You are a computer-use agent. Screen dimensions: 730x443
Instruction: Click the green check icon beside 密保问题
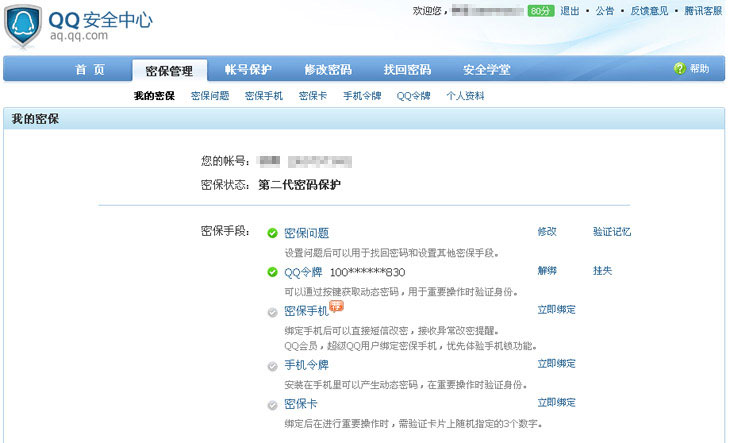click(272, 233)
